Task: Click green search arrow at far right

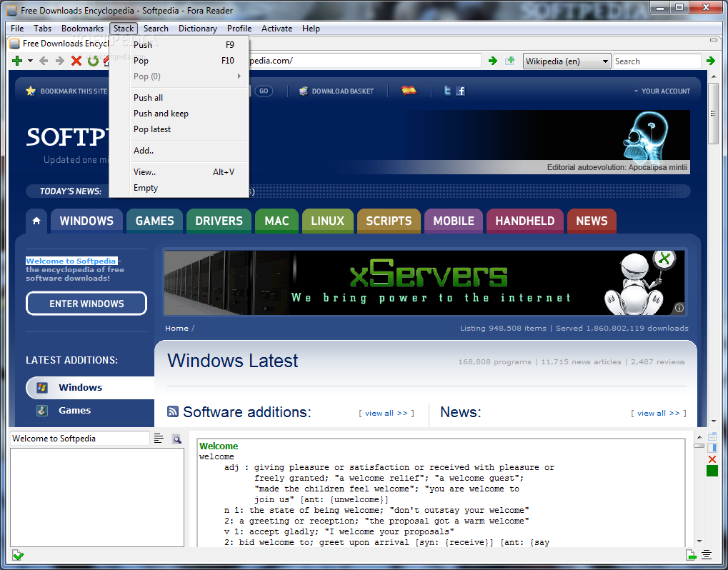Action: (711, 61)
